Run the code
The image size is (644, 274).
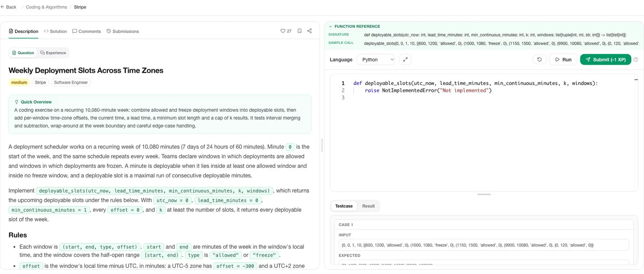[x=563, y=60]
